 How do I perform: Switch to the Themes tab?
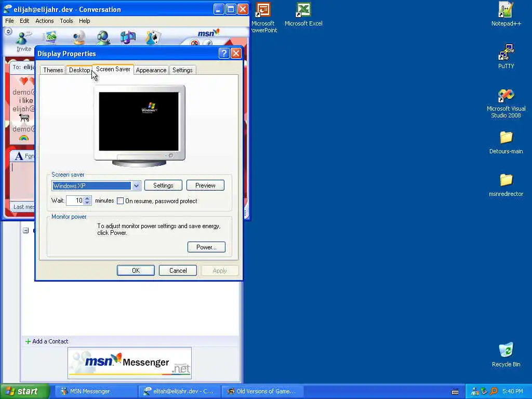tap(53, 70)
